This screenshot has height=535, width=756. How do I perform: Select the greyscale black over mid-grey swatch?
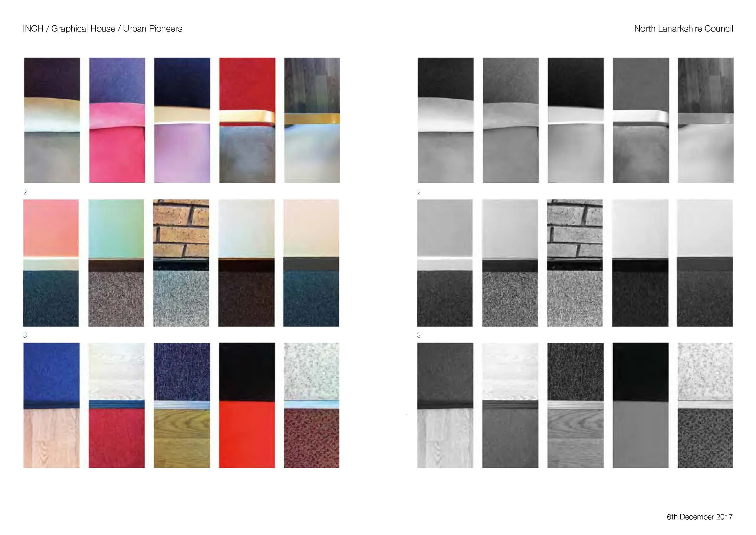(x=641, y=405)
